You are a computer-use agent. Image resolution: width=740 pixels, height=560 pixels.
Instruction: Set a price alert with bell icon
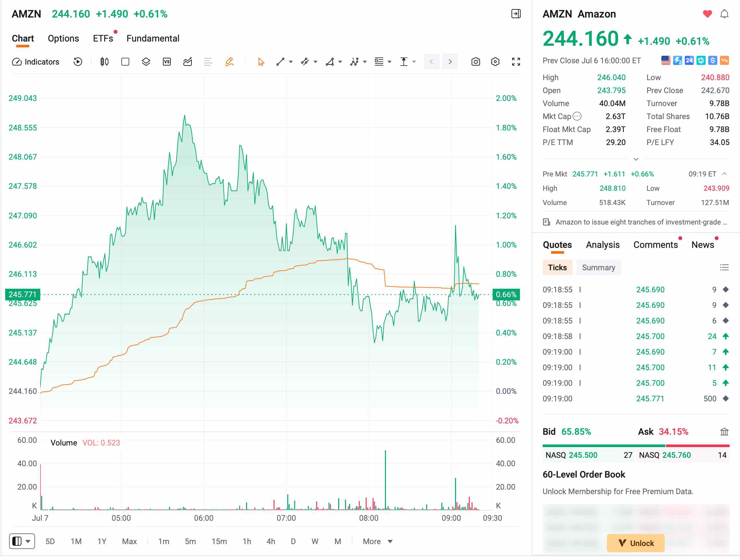pos(724,14)
